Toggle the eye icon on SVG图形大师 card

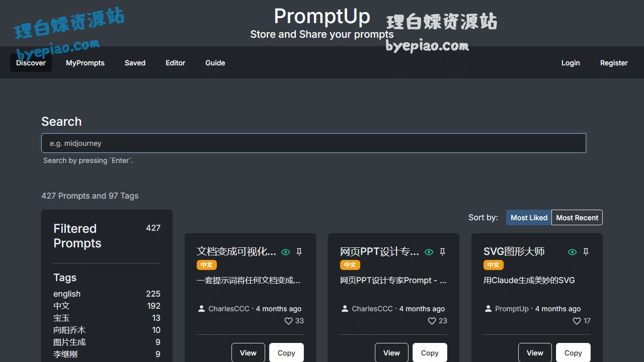(x=573, y=252)
